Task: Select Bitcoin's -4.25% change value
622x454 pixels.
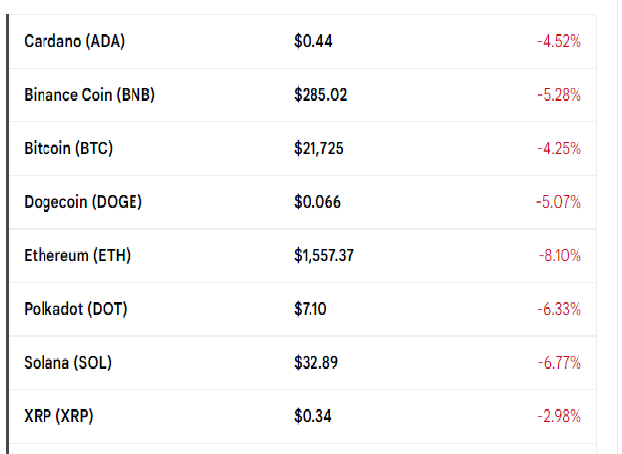Action: pyautogui.click(x=559, y=148)
